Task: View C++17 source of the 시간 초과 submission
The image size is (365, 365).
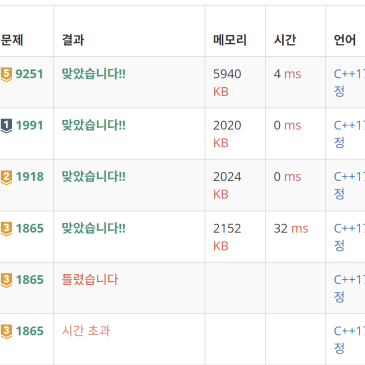Action: click(349, 331)
